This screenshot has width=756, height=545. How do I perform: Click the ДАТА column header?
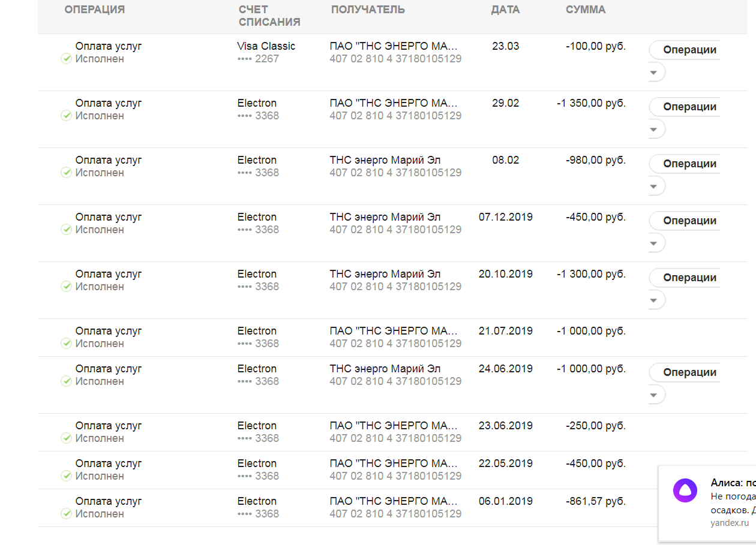click(x=505, y=10)
